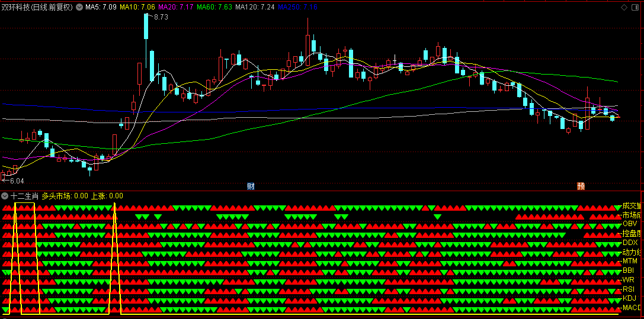Click the WR row label

point(628,279)
